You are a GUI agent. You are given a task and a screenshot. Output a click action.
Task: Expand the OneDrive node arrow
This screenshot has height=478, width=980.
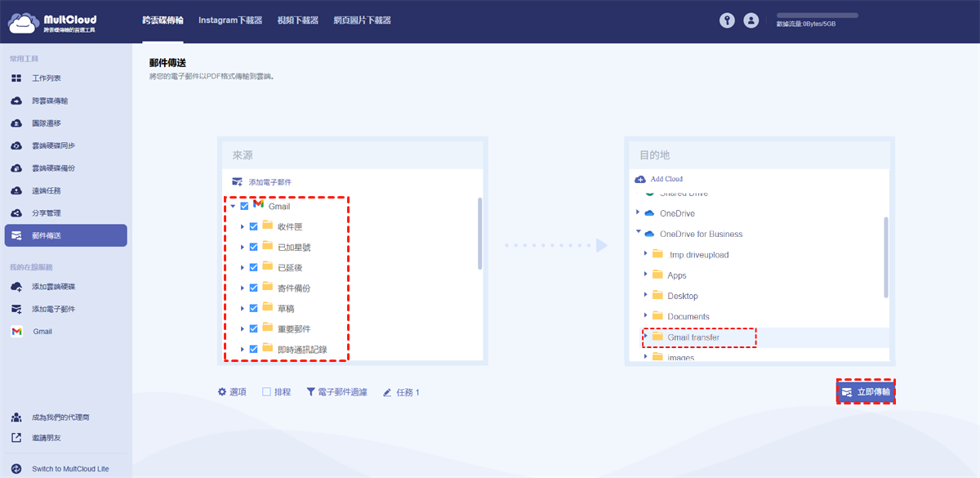click(638, 213)
